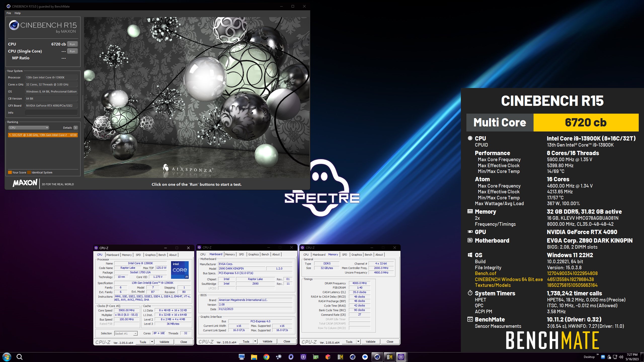The height and width of the screenshot is (362, 644).
Task: Run the CPU Single Core test
Action: (x=72, y=51)
